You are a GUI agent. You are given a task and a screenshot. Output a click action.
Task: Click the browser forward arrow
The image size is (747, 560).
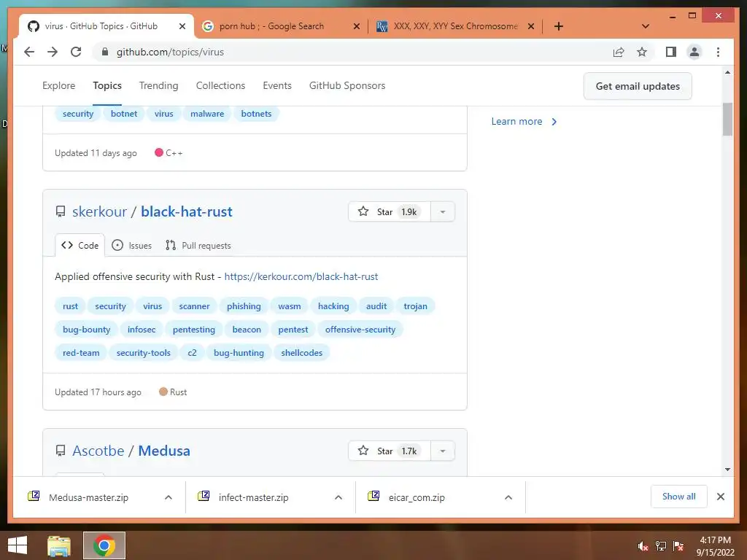(53, 52)
